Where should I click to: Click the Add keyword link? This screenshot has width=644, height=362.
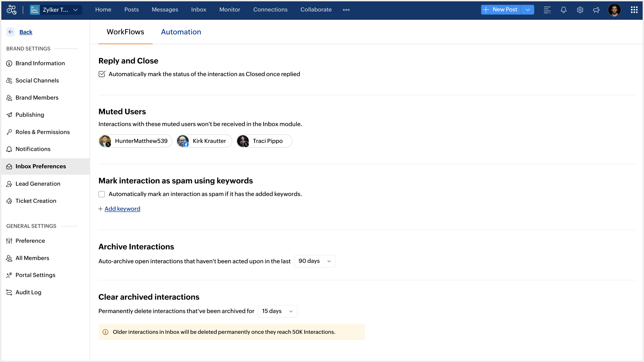click(x=122, y=209)
